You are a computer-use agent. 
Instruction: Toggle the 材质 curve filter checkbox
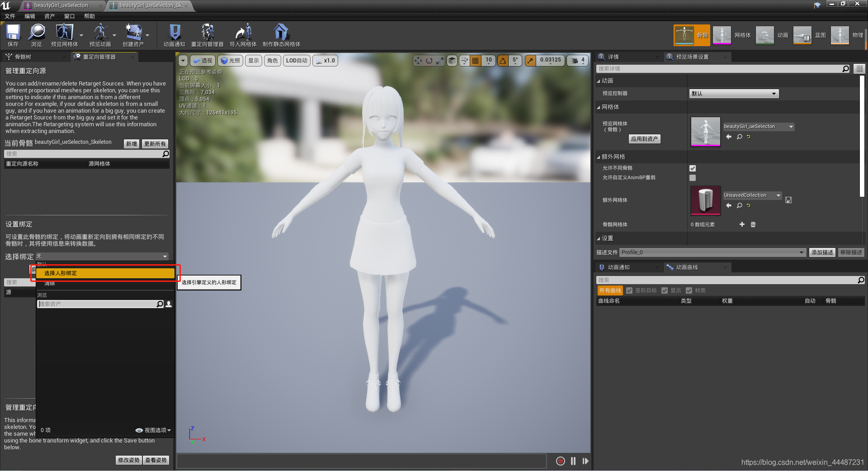point(689,290)
